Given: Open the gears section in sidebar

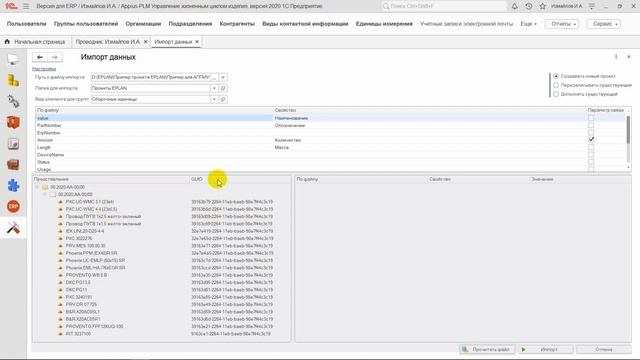Looking at the screenshot, I should click(13, 101).
